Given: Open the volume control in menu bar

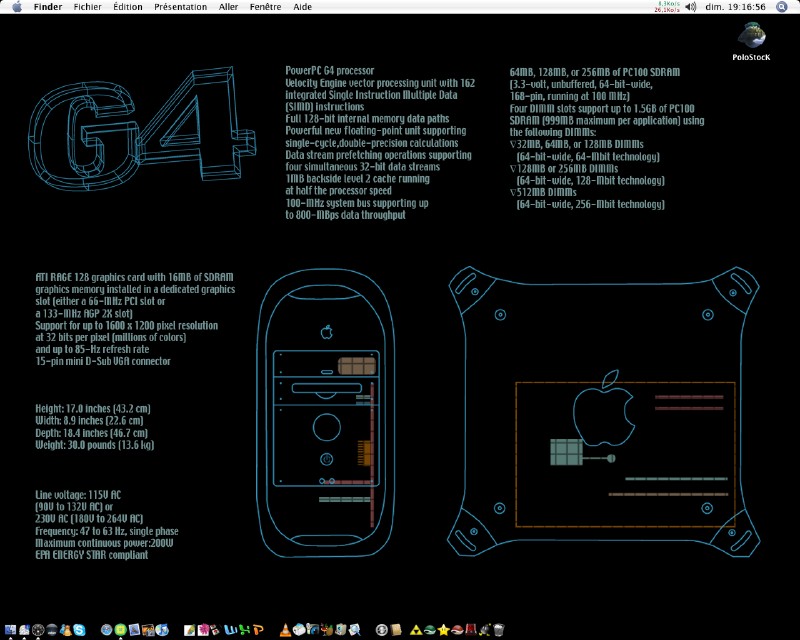Looking at the screenshot, I should tap(690, 7).
